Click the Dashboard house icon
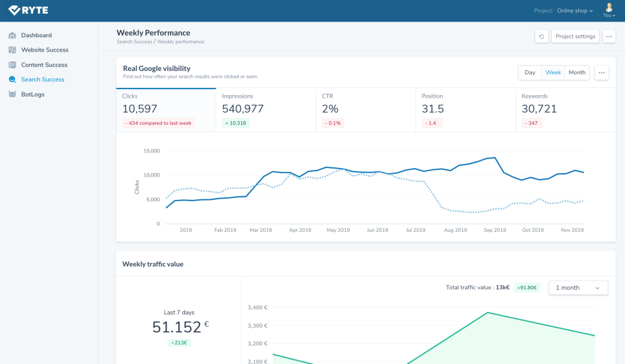This screenshot has width=625, height=364. [x=12, y=35]
